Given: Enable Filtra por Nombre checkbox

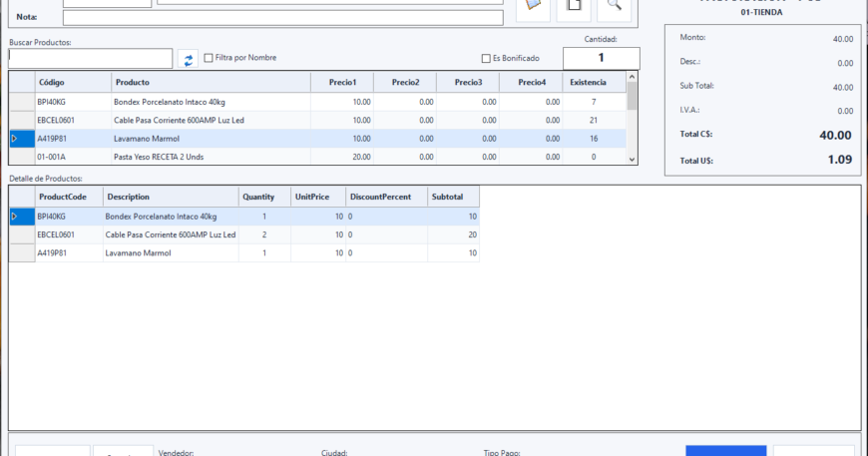Looking at the screenshot, I should [x=209, y=58].
